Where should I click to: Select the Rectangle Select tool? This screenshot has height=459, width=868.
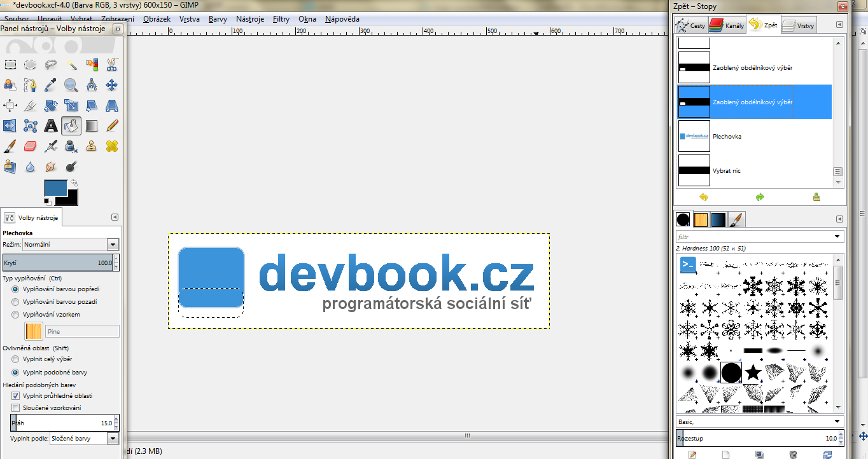tap(10, 64)
